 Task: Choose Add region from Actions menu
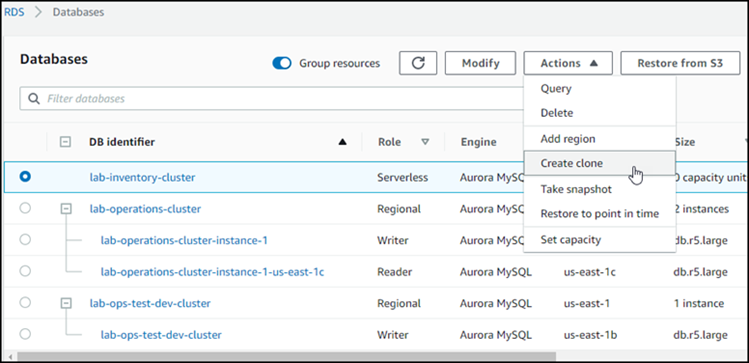[x=599, y=139]
